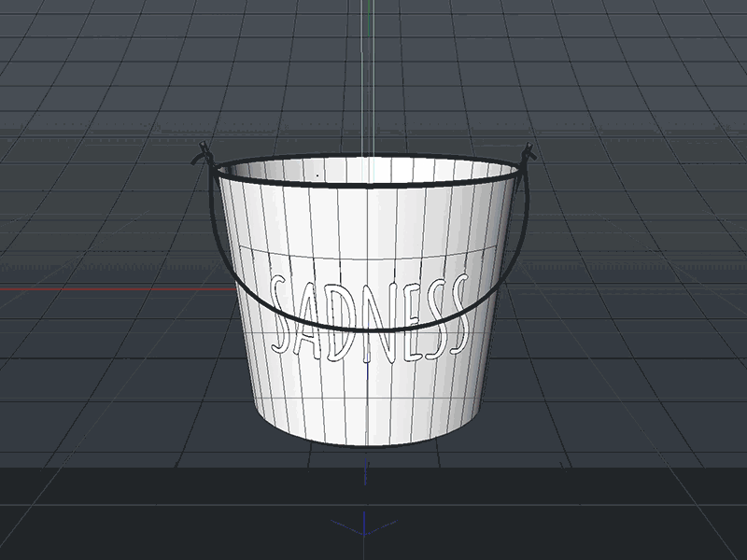Click the blue axis origin gizmo below the bucket
747x560 pixels.
[364, 524]
